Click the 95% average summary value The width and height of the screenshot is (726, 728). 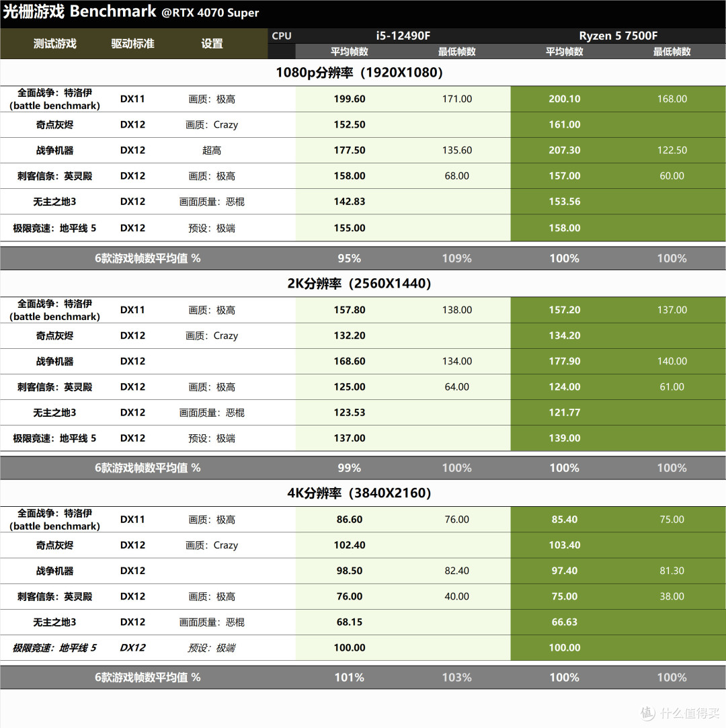click(x=350, y=258)
